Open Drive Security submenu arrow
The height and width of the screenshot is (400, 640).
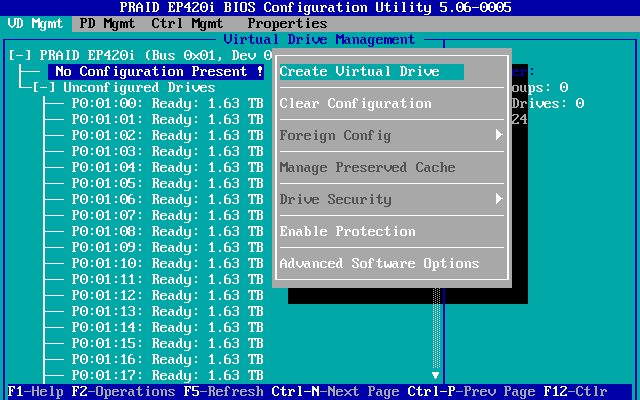[498, 200]
